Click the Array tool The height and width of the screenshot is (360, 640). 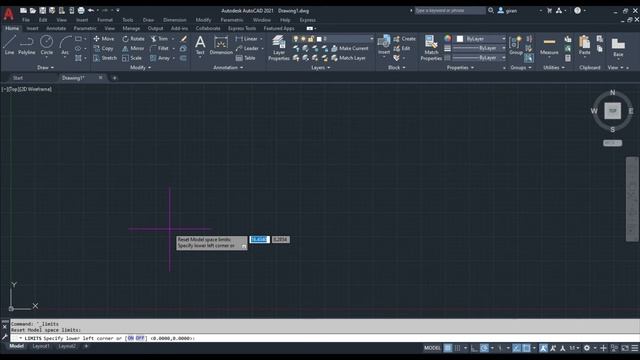[x=160, y=58]
